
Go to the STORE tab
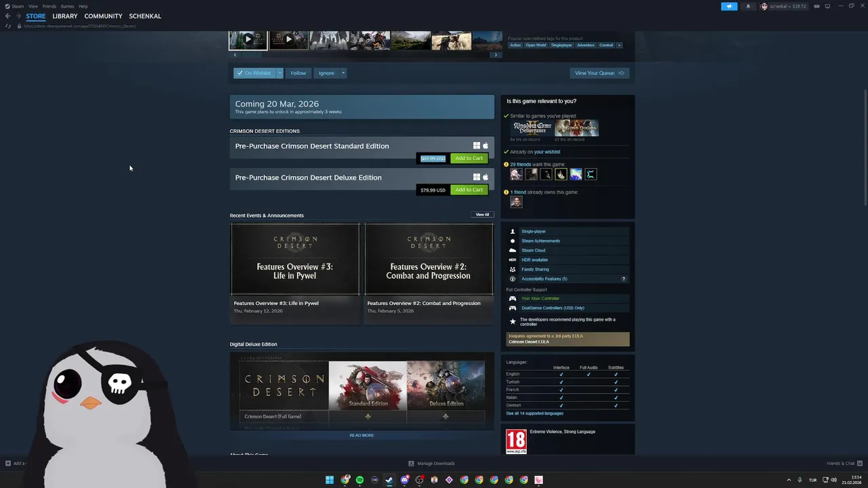(x=36, y=16)
